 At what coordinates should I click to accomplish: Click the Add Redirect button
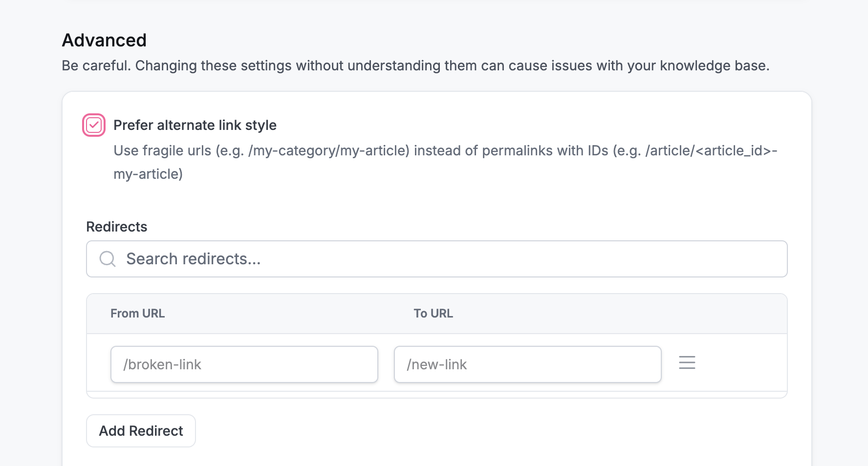(x=141, y=431)
